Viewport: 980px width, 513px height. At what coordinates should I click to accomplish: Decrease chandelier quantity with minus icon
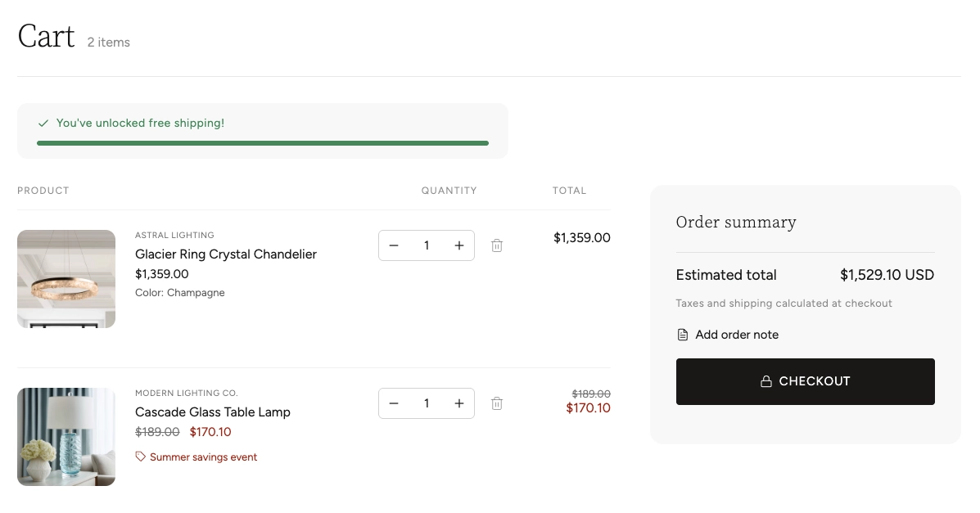(394, 245)
